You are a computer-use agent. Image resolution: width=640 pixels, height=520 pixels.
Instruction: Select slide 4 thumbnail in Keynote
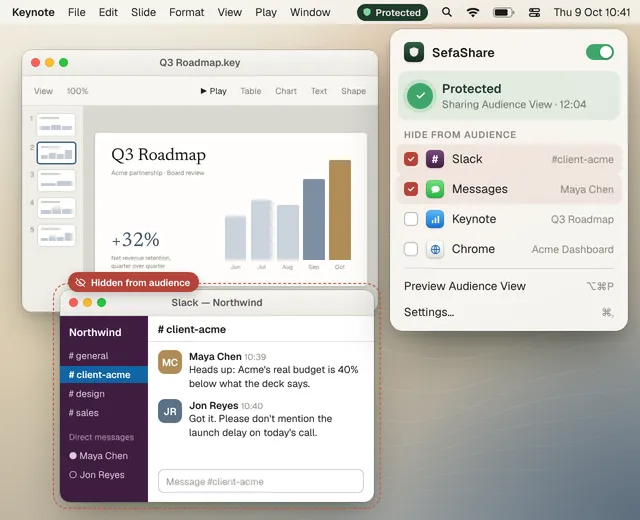[x=56, y=208]
